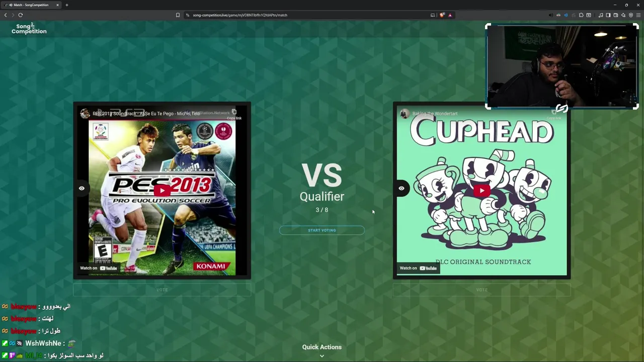Watch PES 2013 video on YouTube
Viewport: 644px width, 362px height.
pos(99,268)
